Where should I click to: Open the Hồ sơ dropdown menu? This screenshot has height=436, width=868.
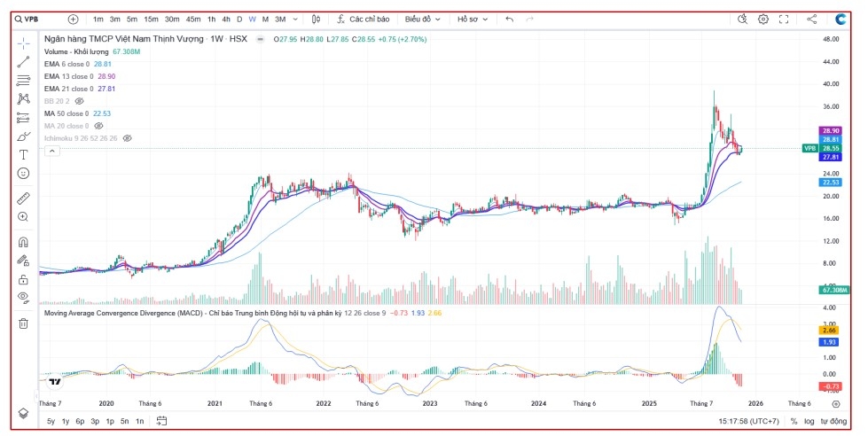point(473,19)
